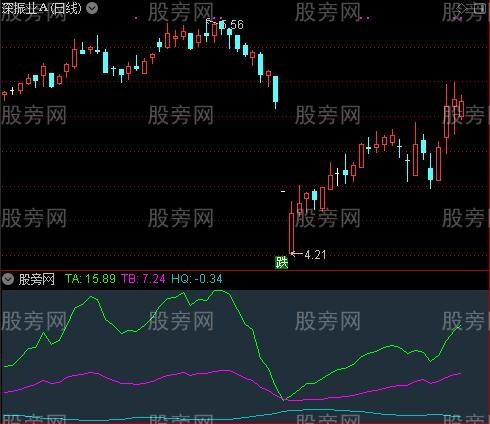
Task: Click the green 跌 marker below candles
Action: pos(281,263)
